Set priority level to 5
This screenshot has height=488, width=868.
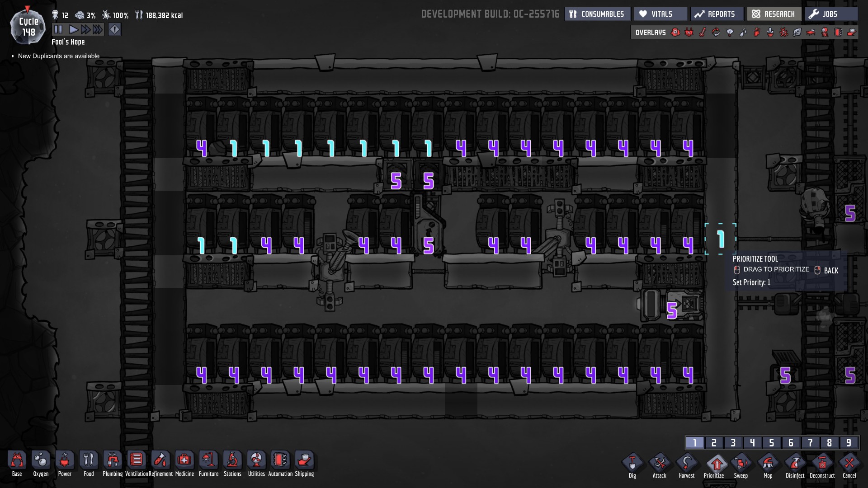click(772, 443)
